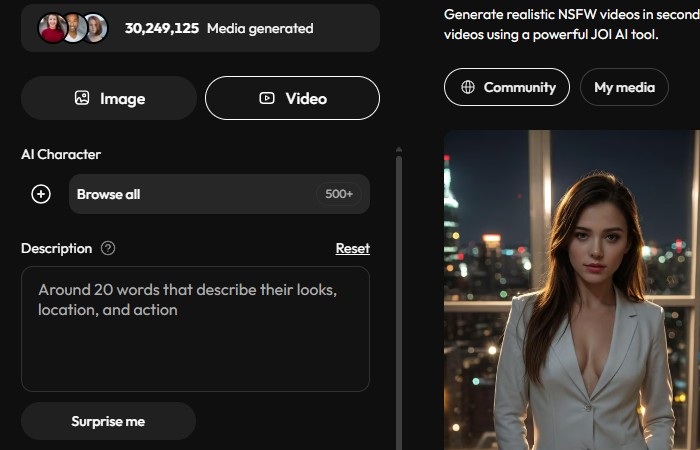
Task: Switch to the Video tab
Action: pos(292,98)
